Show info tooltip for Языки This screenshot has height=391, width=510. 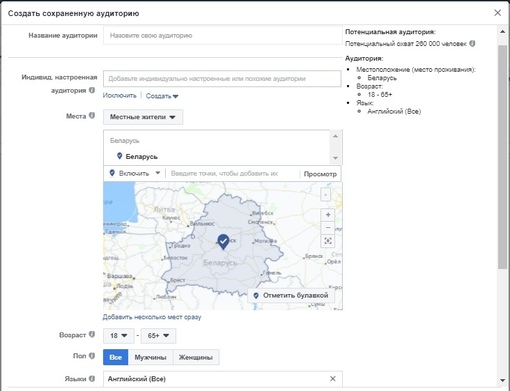(92, 379)
